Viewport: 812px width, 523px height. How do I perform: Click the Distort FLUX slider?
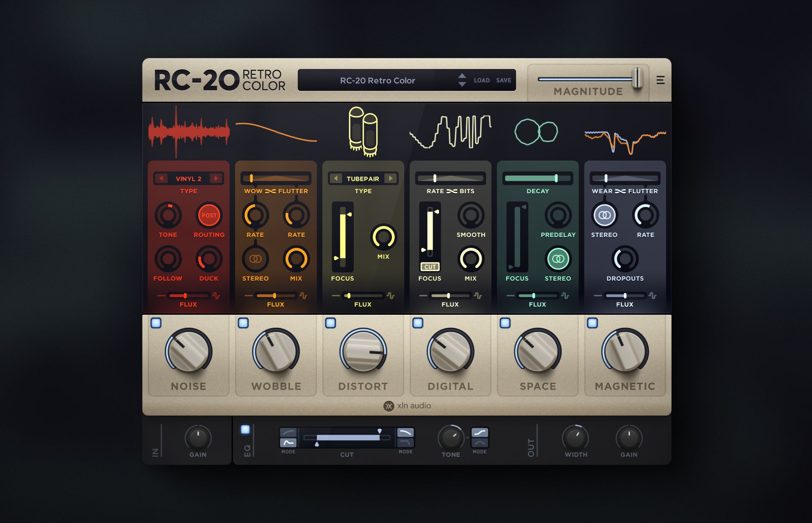point(363,295)
